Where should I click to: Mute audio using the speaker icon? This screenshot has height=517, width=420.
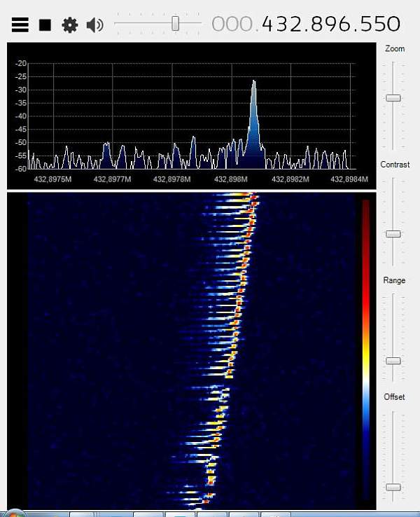point(94,25)
